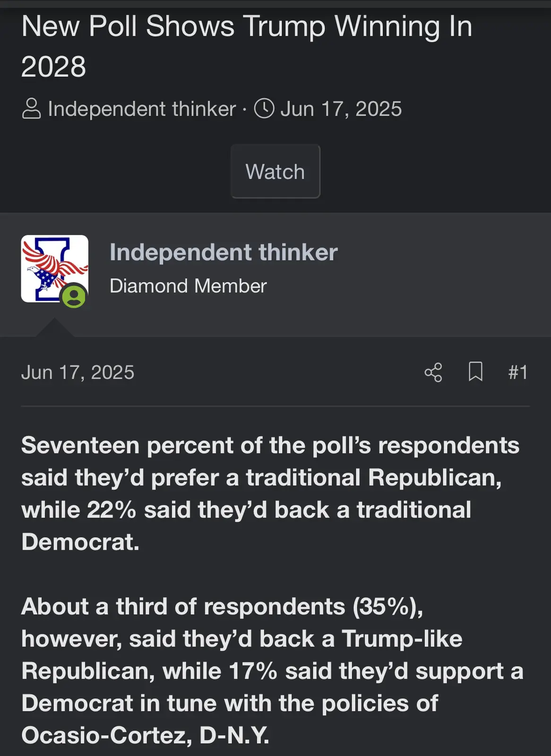Click the thread starter name under the title
This screenshot has width=551, height=756.
[142, 109]
